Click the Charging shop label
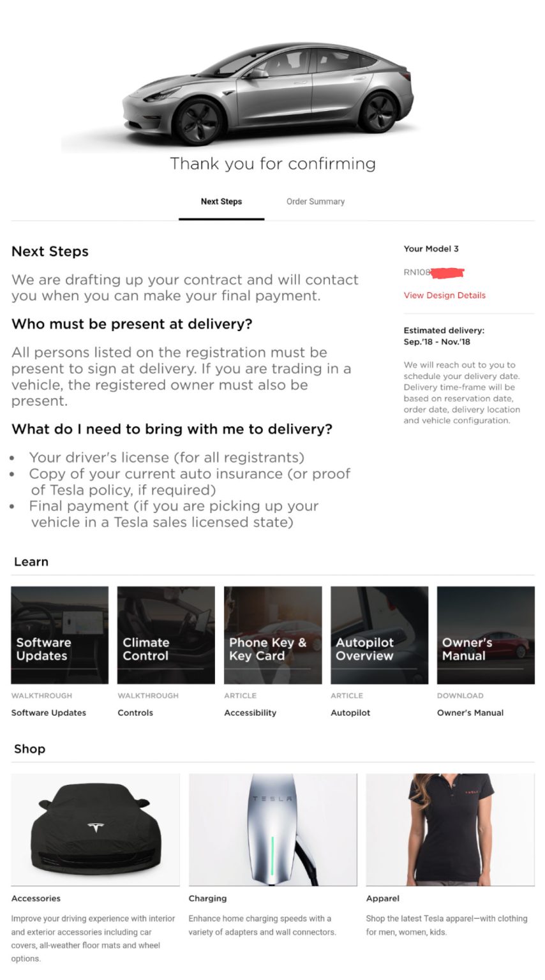The image size is (545, 980). pyautogui.click(x=207, y=898)
